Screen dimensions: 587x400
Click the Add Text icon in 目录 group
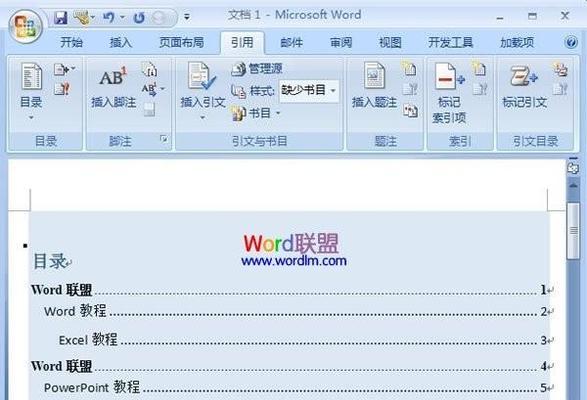[x=62, y=70]
